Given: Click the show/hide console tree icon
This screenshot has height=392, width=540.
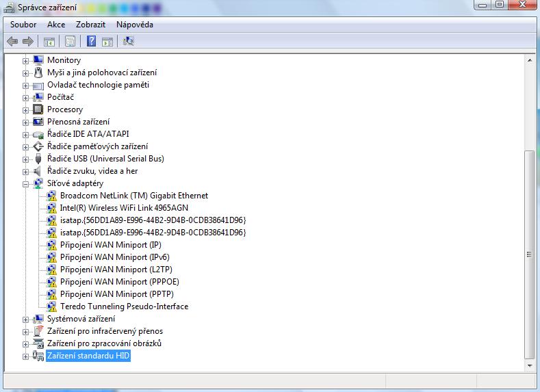Looking at the screenshot, I should tap(49, 41).
